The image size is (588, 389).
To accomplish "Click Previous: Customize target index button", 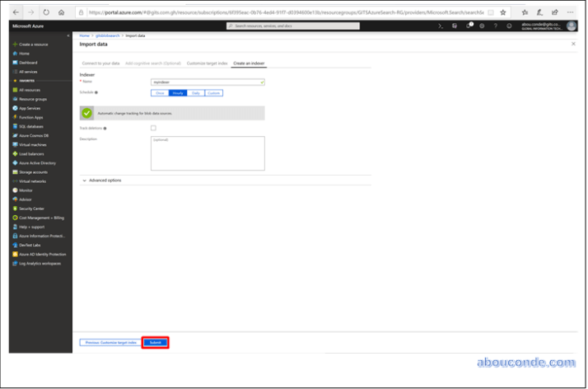I will click(x=110, y=342).
